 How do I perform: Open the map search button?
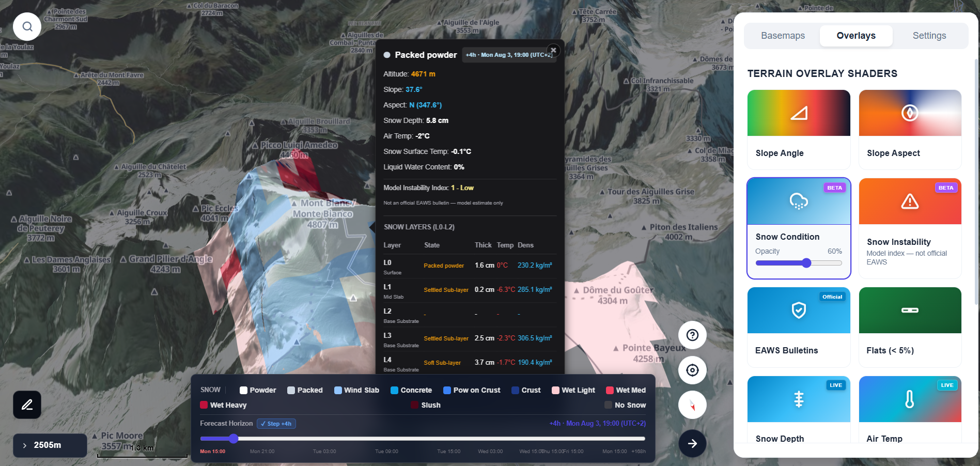(x=27, y=26)
